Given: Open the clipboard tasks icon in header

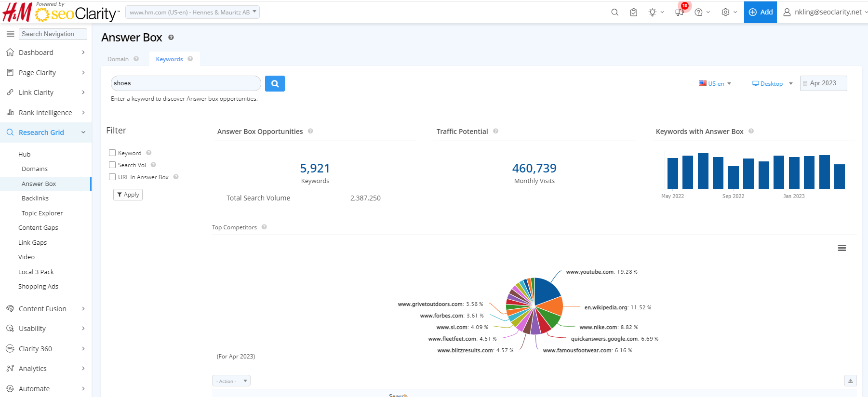Looking at the screenshot, I should point(633,13).
